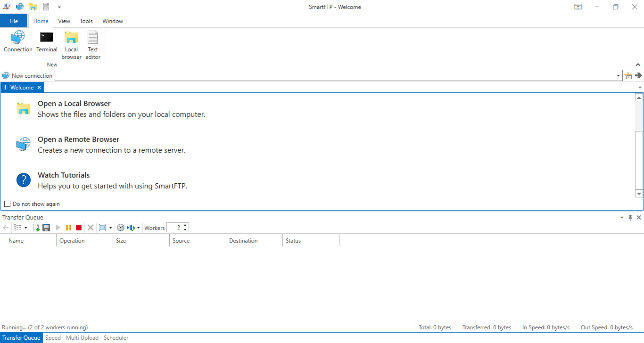Open the File menu
Image resolution: width=644 pixels, height=343 pixels.
(14, 21)
